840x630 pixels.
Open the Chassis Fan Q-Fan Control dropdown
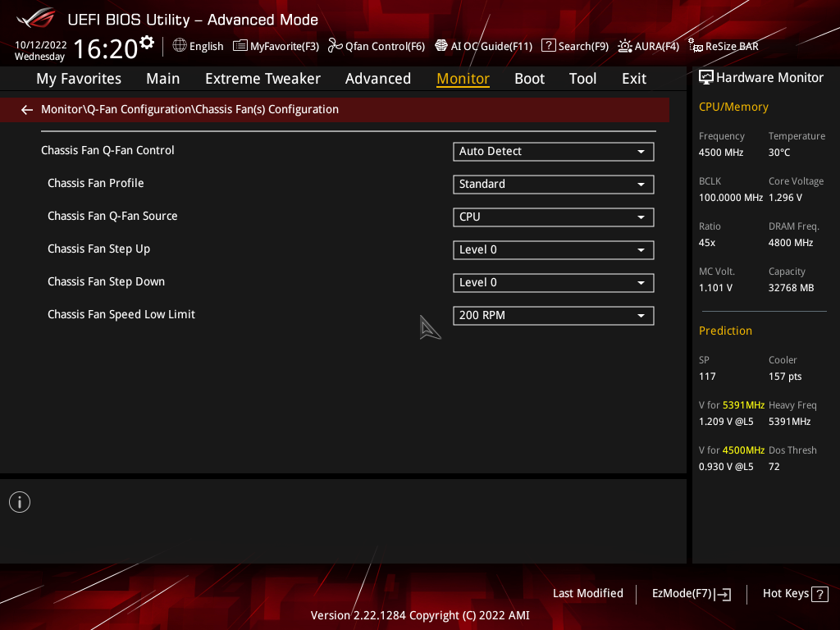pos(554,152)
